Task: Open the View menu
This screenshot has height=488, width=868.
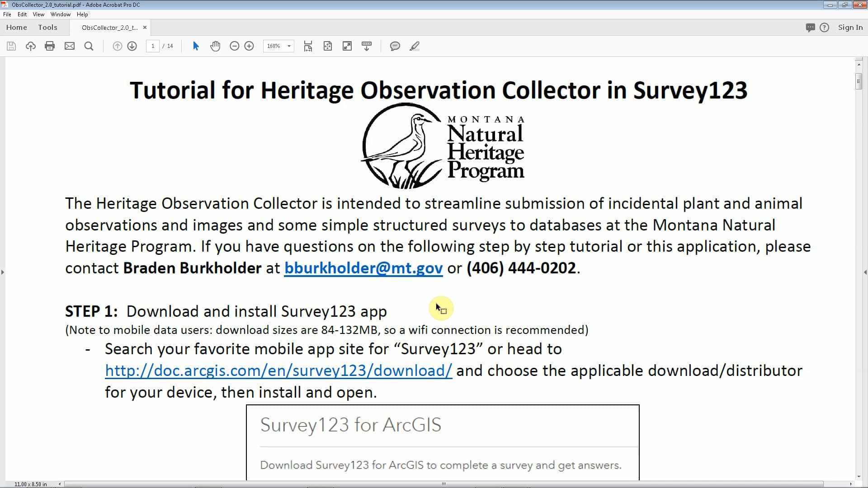Action: tap(38, 14)
